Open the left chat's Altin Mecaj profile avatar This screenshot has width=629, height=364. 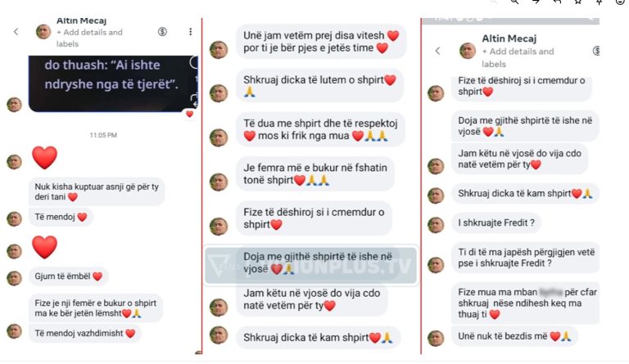(x=43, y=32)
